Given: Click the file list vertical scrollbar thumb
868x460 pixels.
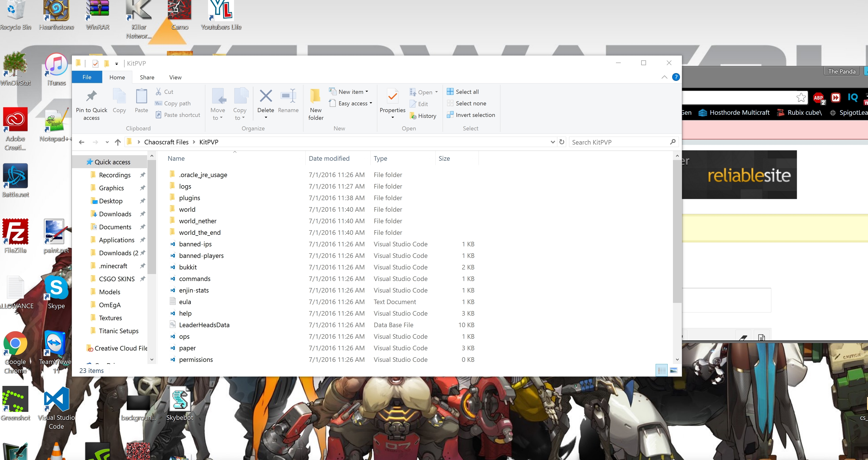Looking at the screenshot, I should (677, 231).
